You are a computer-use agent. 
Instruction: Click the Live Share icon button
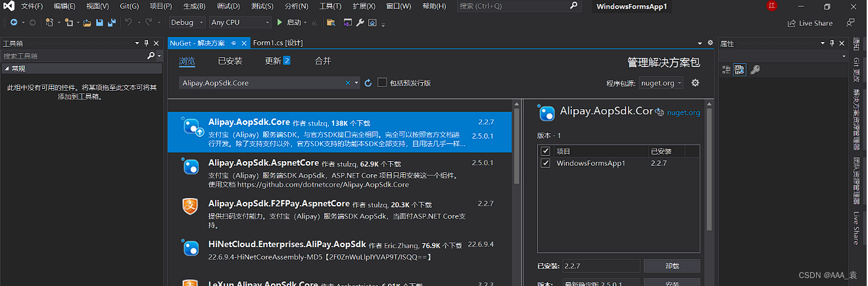pyautogui.click(x=792, y=23)
